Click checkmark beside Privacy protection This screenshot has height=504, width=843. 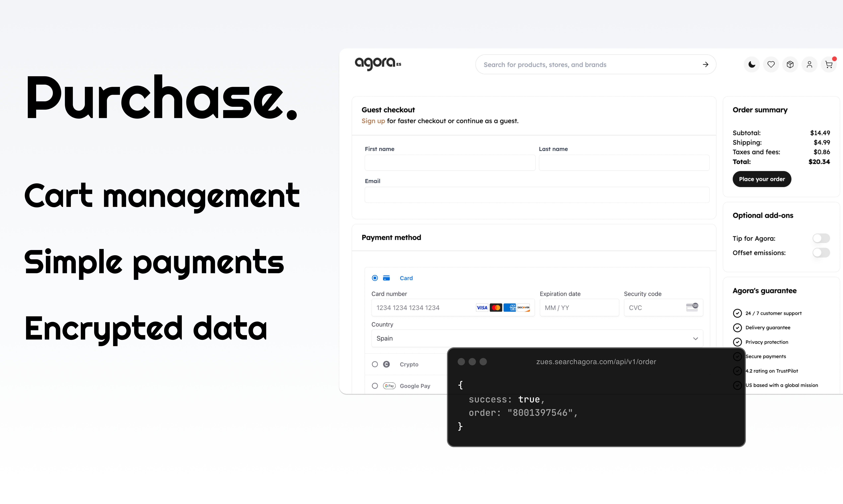737,342
